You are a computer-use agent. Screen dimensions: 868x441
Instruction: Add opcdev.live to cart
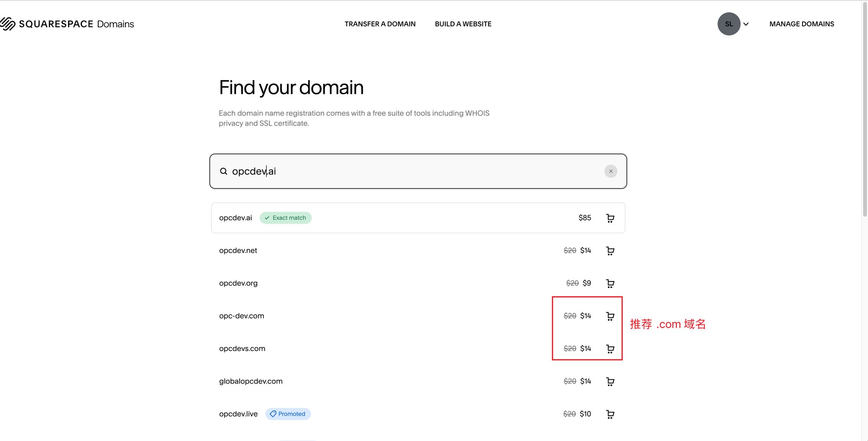pyautogui.click(x=610, y=414)
